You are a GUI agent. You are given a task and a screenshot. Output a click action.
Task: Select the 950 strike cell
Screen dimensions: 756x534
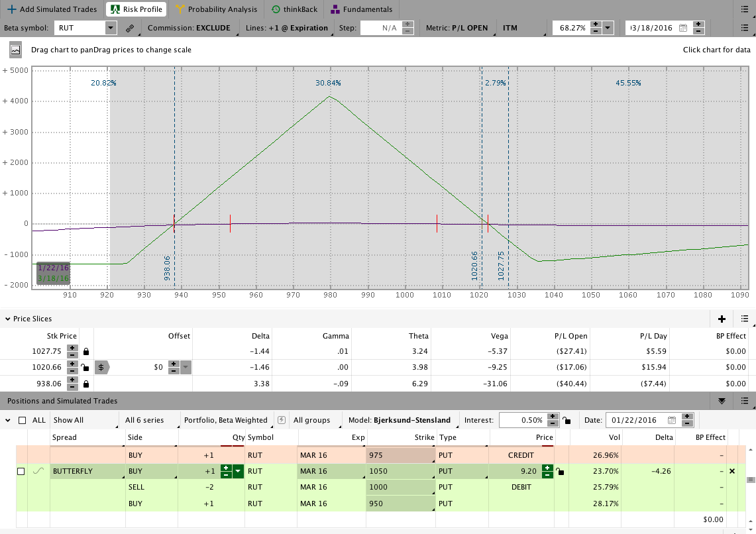(401, 504)
